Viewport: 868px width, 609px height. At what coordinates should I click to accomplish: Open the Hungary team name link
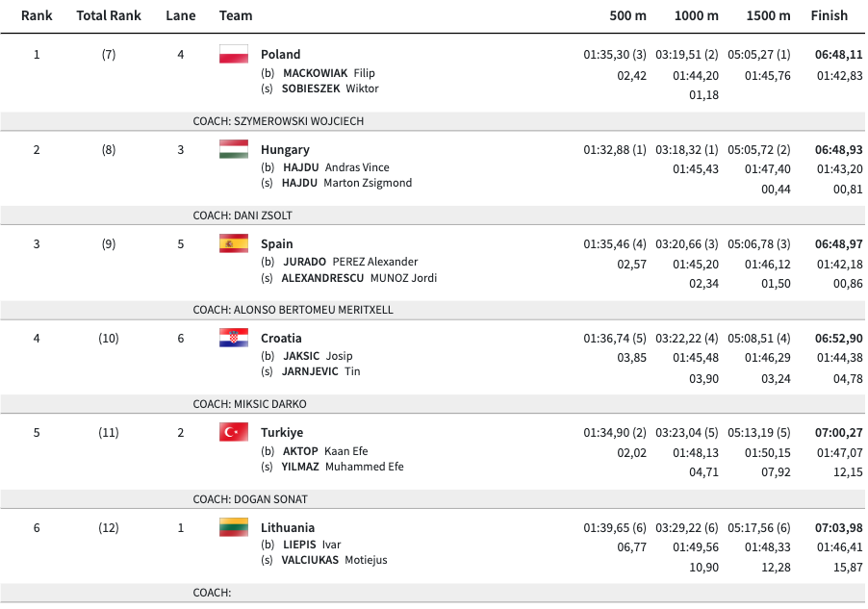(285, 150)
